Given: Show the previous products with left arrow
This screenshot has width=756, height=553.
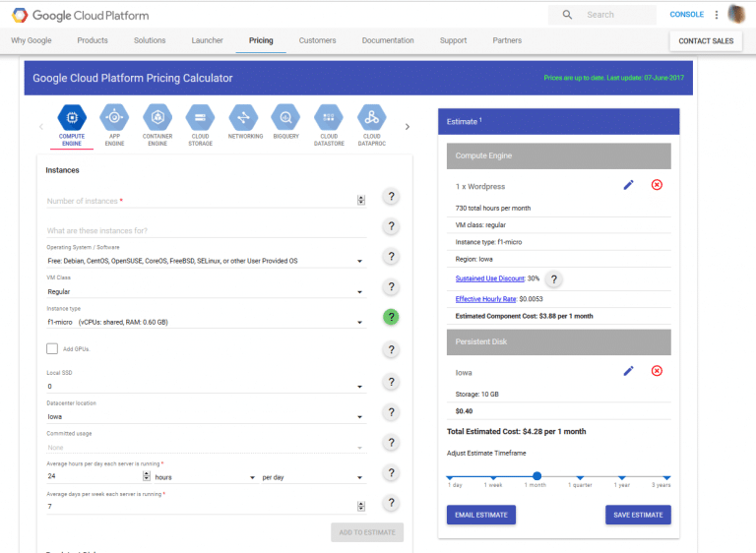Looking at the screenshot, I should coord(41,127).
